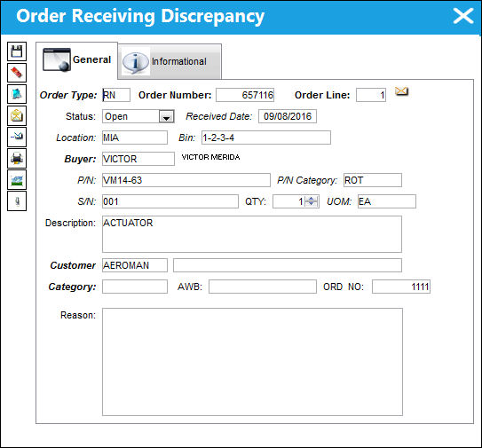Click the P/N field VM14-63
Image resolution: width=482 pixels, height=448 pixels.
[186, 180]
